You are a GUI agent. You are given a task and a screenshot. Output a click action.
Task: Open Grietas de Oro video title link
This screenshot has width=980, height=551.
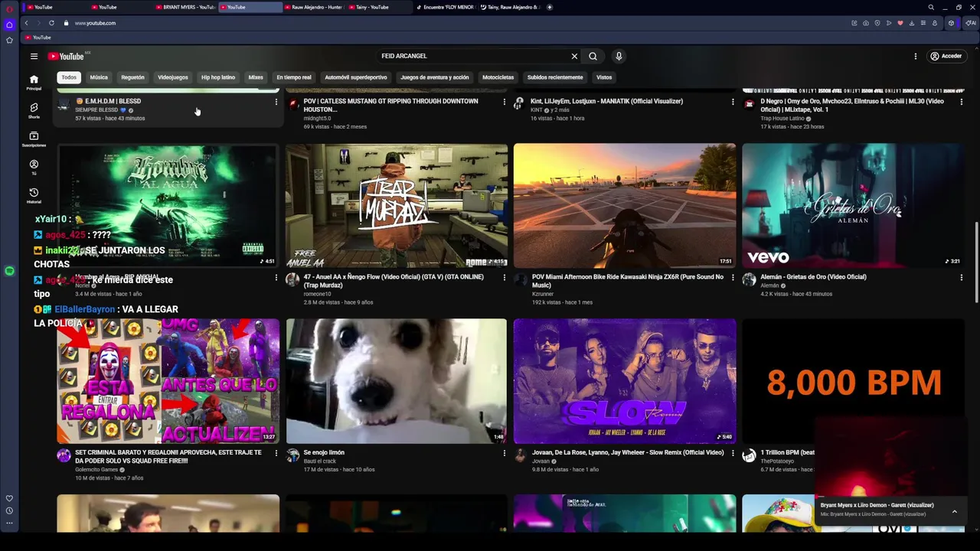coord(813,277)
